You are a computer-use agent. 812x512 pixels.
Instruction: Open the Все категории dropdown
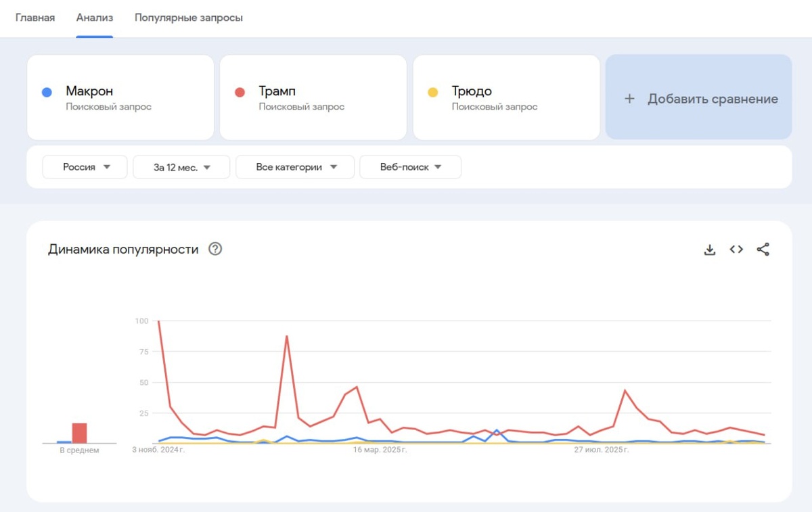point(295,167)
